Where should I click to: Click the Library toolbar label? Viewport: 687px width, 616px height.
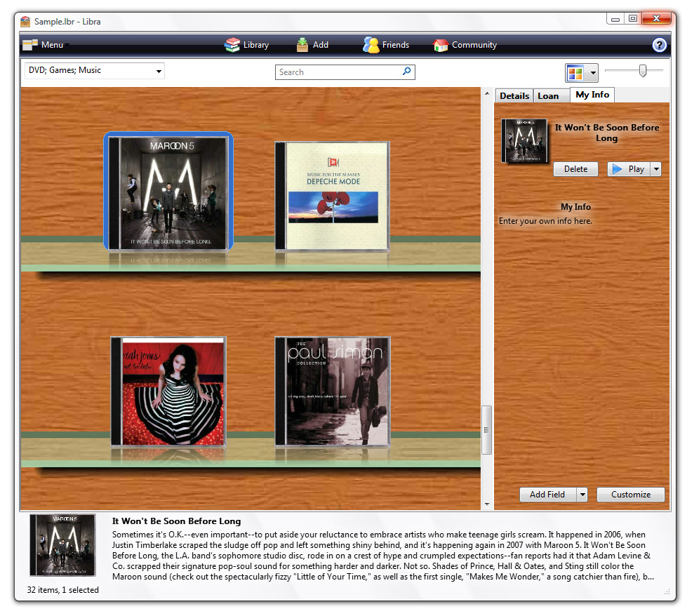point(256,45)
